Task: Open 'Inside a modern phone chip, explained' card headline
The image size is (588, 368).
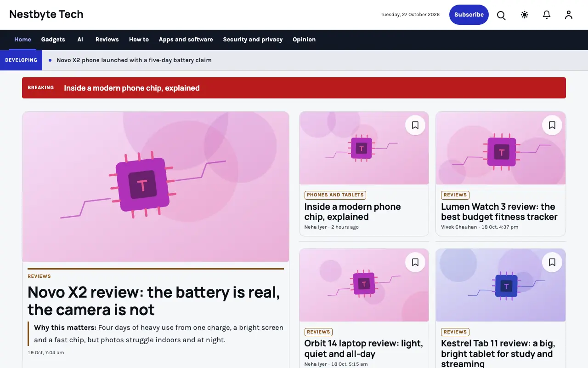Action: point(353,212)
